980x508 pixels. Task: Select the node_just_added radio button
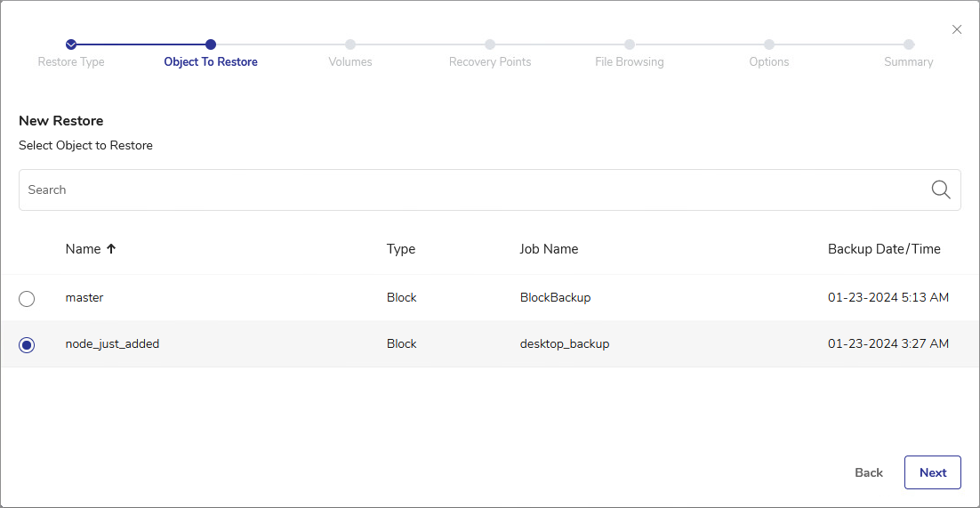27,345
